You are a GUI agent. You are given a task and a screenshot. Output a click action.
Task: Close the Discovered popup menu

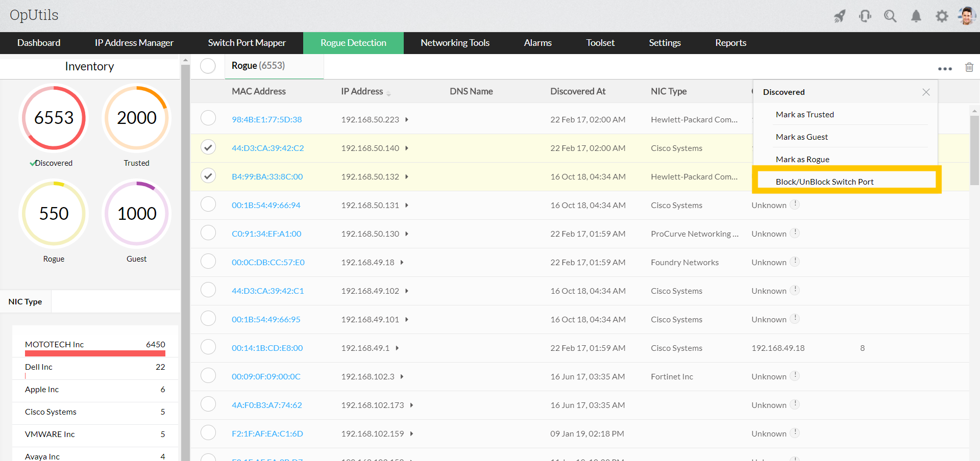coord(926,92)
